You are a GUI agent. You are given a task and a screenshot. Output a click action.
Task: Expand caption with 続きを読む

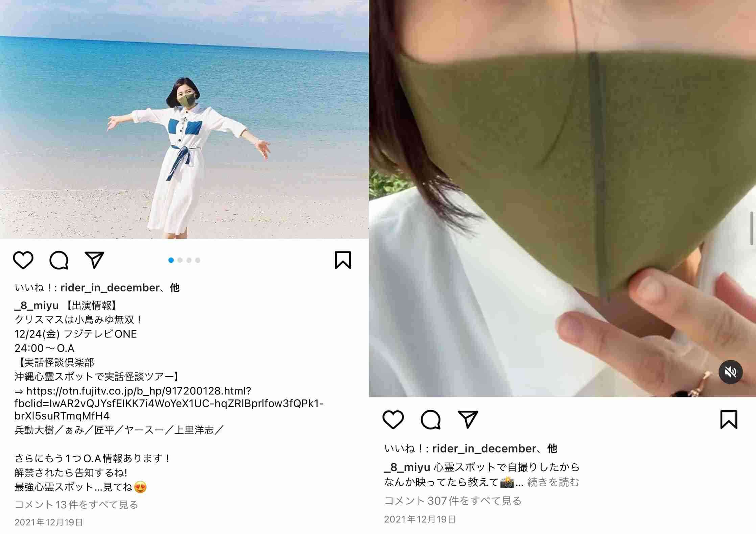pyautogui.click(x=553, y=482)
